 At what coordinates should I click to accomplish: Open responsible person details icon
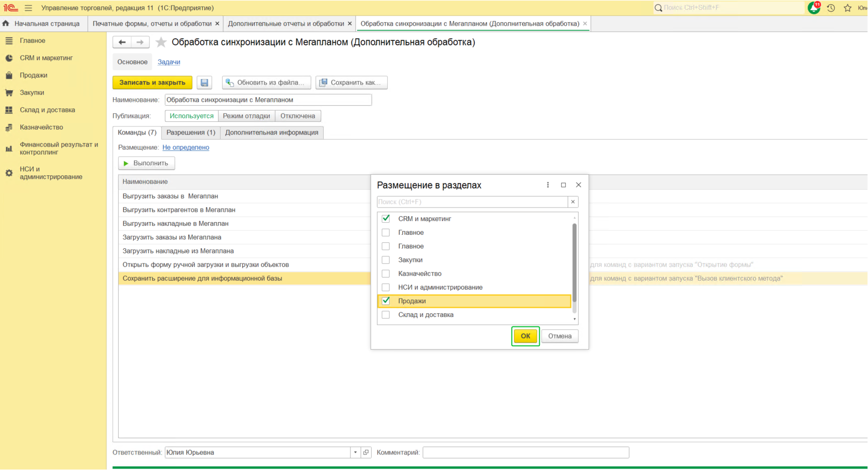pyautogui.click(x=366, y=452)
